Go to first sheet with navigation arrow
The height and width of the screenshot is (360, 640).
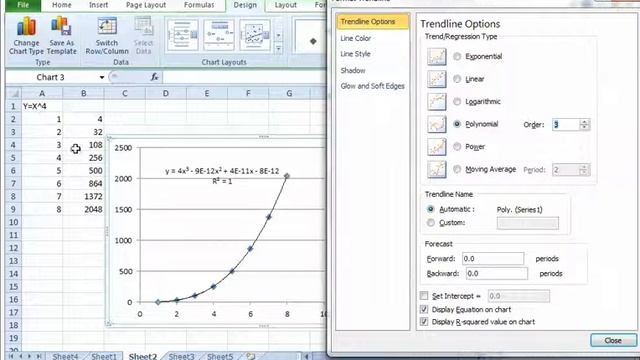pos(11,356)
